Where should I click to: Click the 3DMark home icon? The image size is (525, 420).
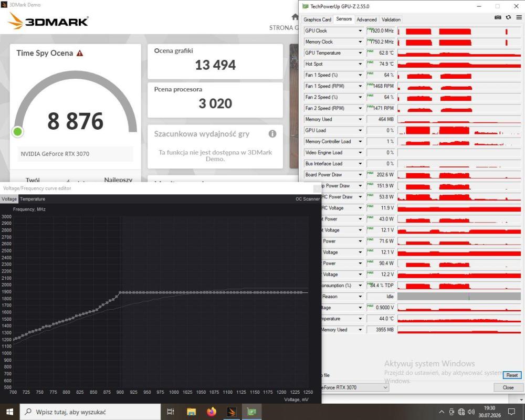[295, 17]
